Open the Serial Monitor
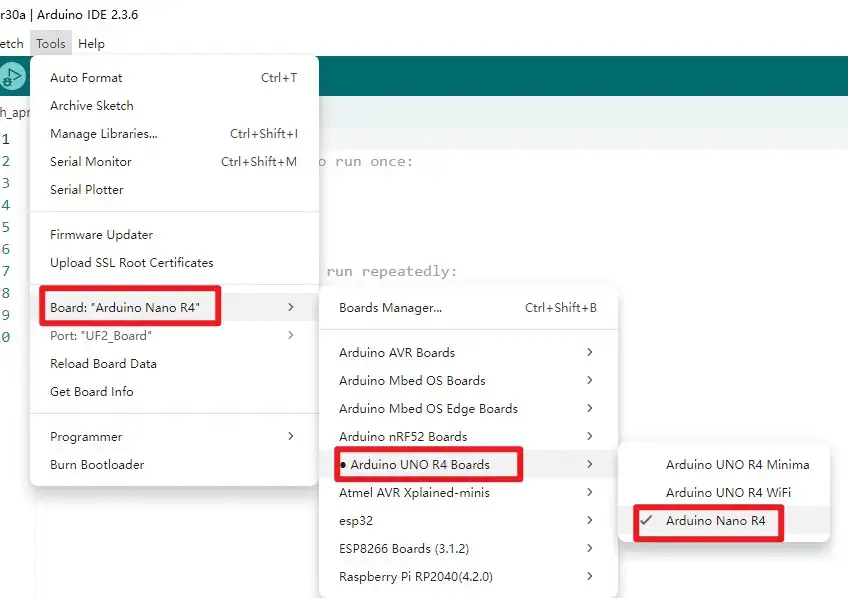Screen dimensions: 848x598 pyautogui.click(x=174, y=162)
